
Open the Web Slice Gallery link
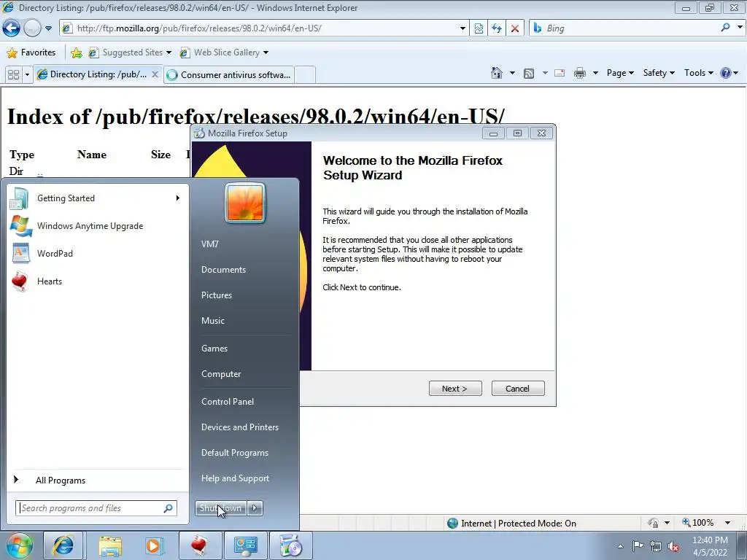[x=224, y=52]
